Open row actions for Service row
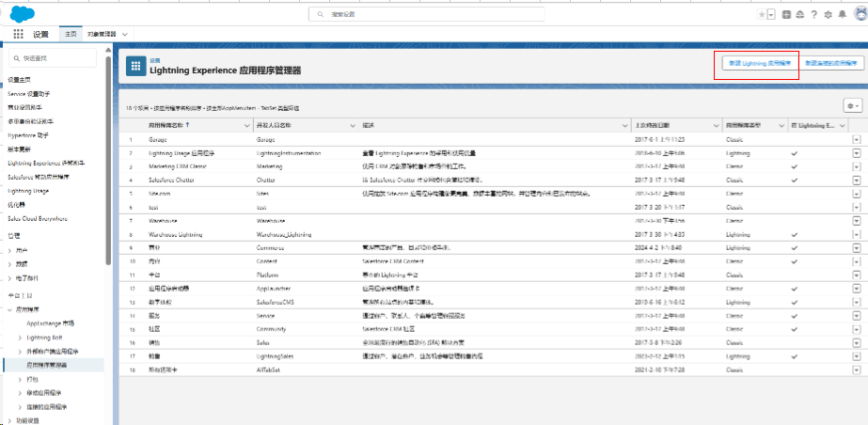This screenshot has height=425, width=868. pos(857,315)
